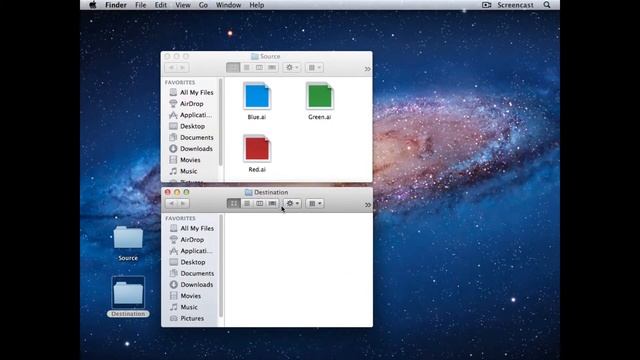Go forward in Source window
This screenshot has height=360, width=640.
(x=182, y=67)
